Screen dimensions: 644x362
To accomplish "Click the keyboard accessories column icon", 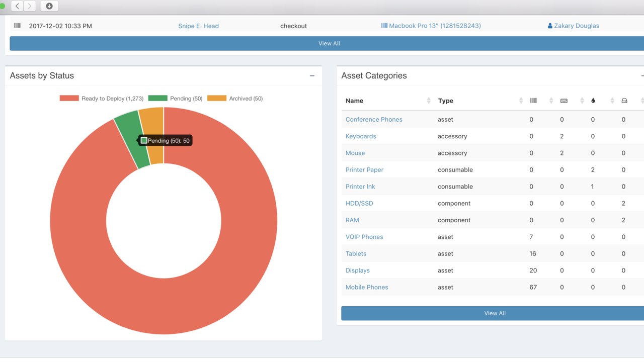I will click(x=564, y=101).
